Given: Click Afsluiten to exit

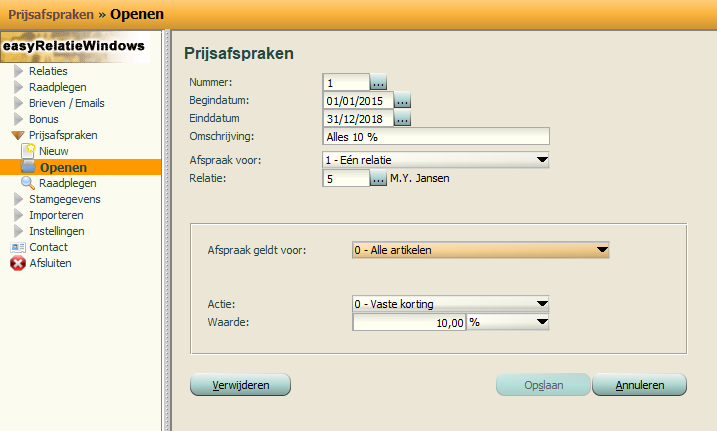Looking at the screenshot, I should coord(50,263).
